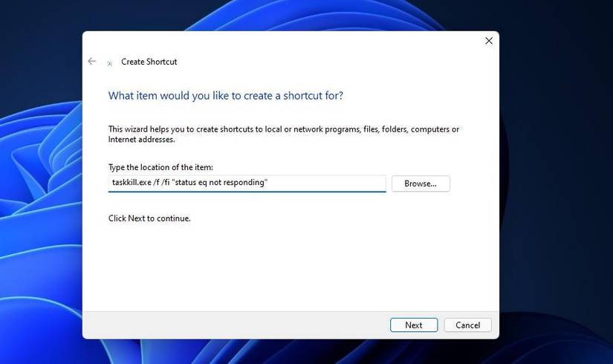Click the item location text field
Image resolution: width=613 pixels, height=364 pixels.
pyautogui.click(x=247, y=183)
